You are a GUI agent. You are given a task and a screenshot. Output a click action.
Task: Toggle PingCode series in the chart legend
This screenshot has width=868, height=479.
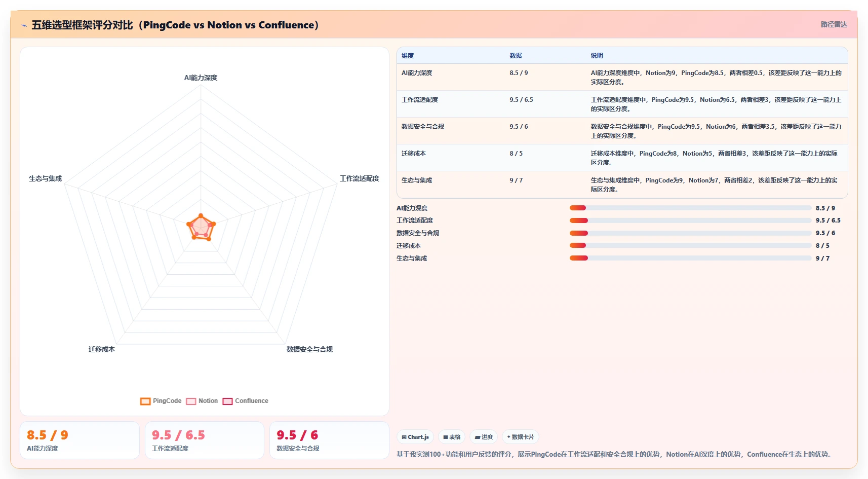click(161, 401)
